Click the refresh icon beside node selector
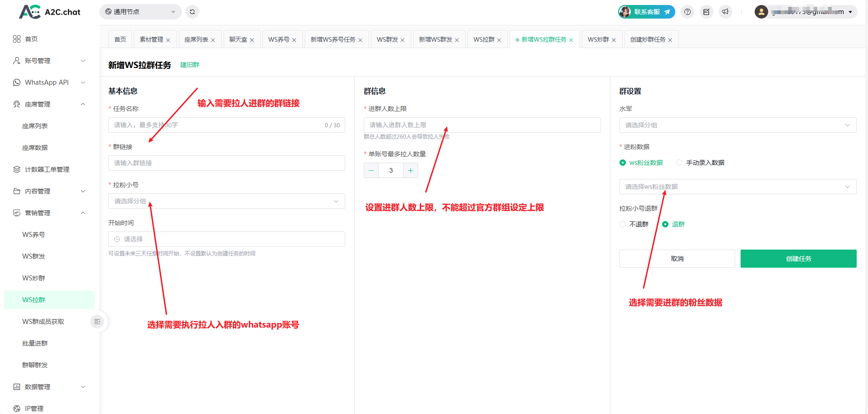Image resolution: width=868 pixels, height=414 pixels. [x=192, y=12]
